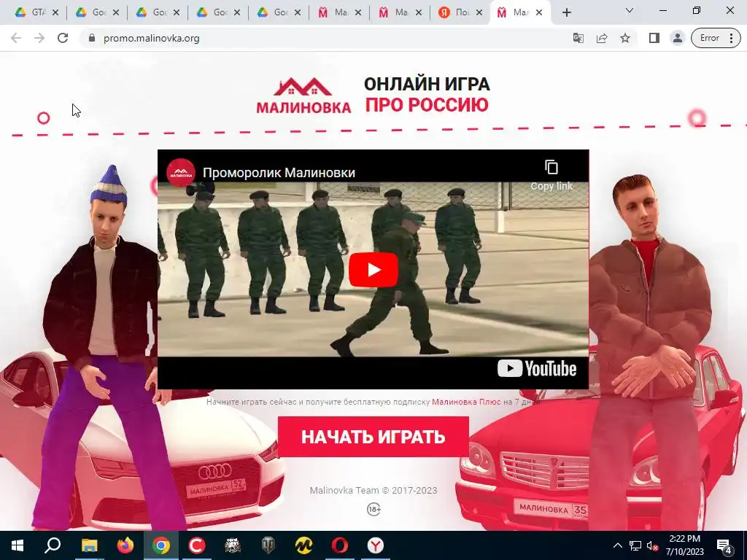Launch Opera browser from taskbar
747x560 pixels.
(x=340, y=545)
